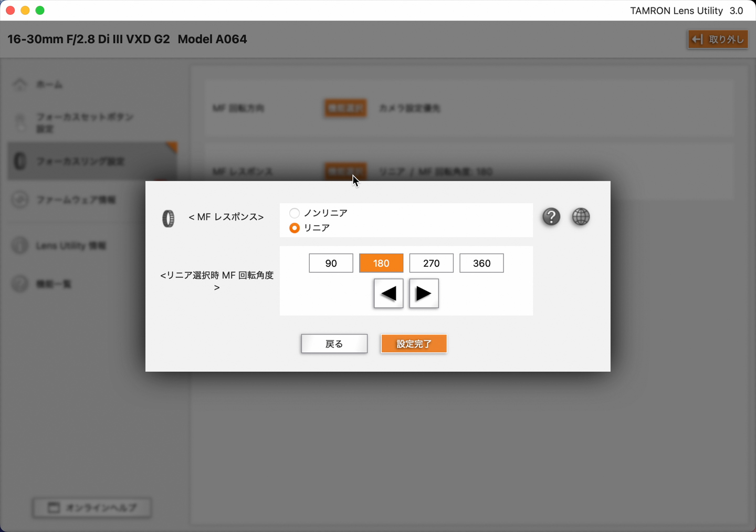This screenshot has width=756, height=532.
Task: Click the ホーム home icon in sidebar
Action: pos(20,85)
